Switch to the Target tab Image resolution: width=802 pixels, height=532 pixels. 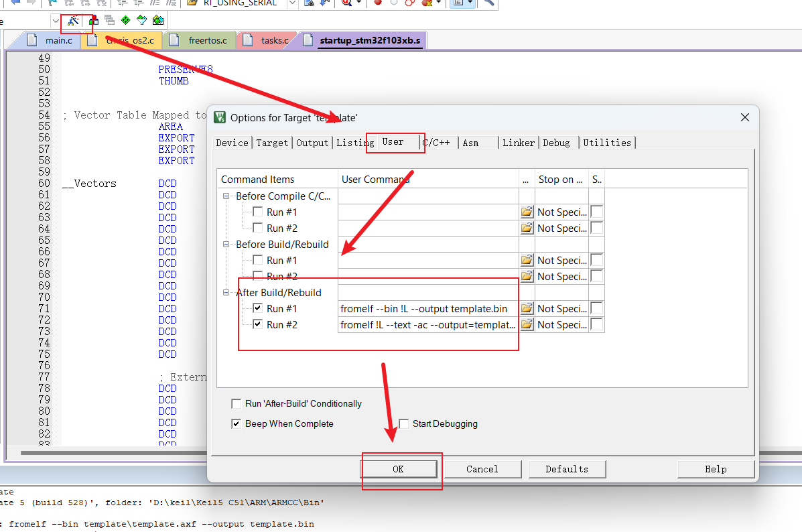[272, 143]
